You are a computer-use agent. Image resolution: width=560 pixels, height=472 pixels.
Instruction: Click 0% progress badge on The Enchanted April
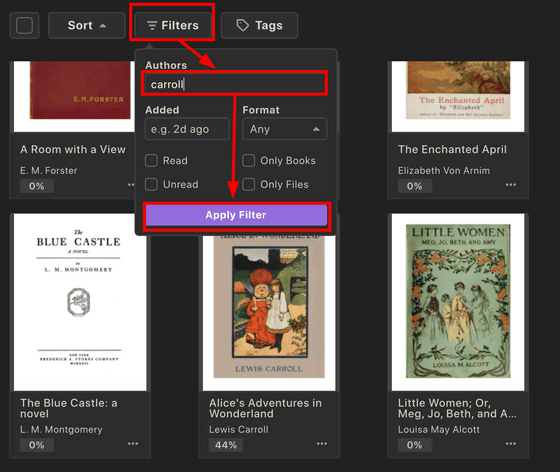pos(414,186)
